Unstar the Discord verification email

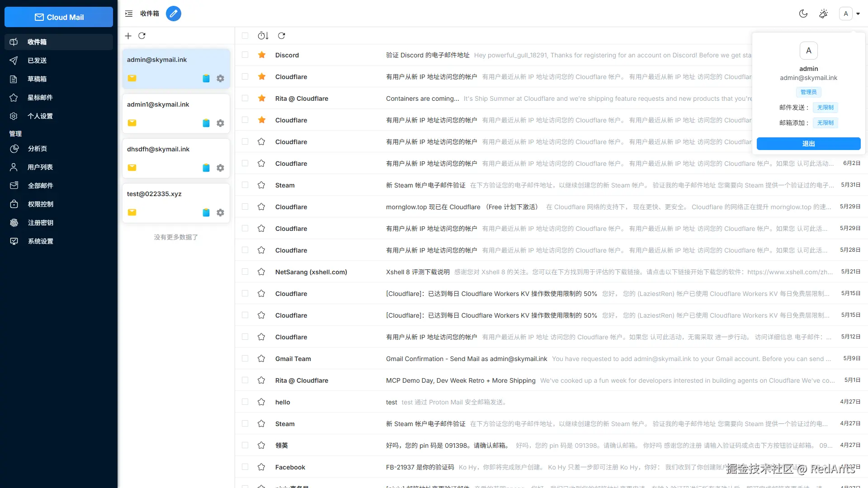[261, 55]
